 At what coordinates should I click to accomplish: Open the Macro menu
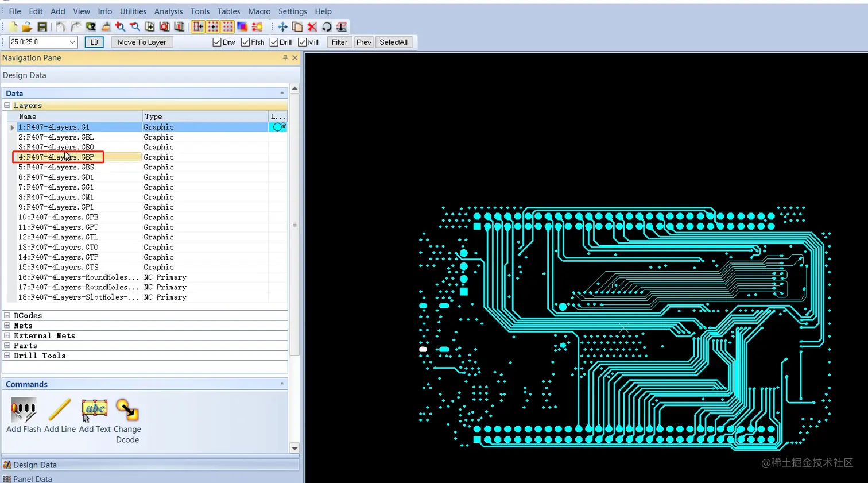[x=259, y=11]
